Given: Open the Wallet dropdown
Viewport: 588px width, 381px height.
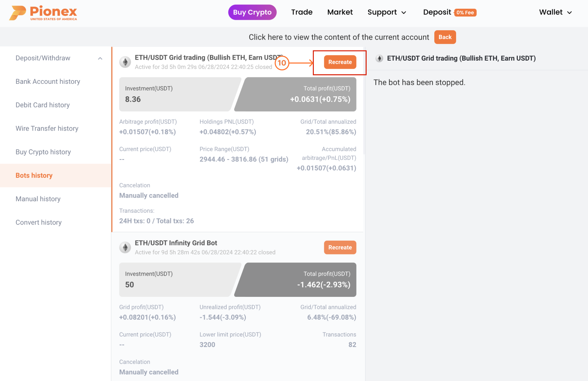Looking at the screenshot, I should point(555,12).
